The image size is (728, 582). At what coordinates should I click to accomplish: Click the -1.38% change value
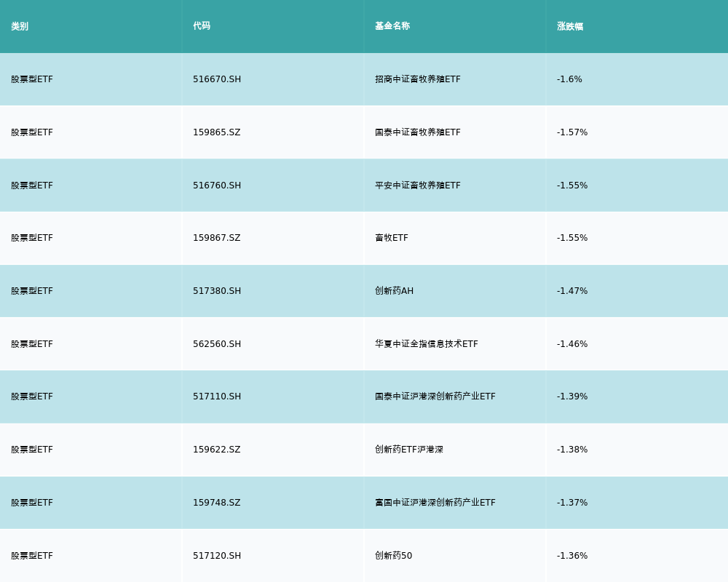[x=572, y=450]
